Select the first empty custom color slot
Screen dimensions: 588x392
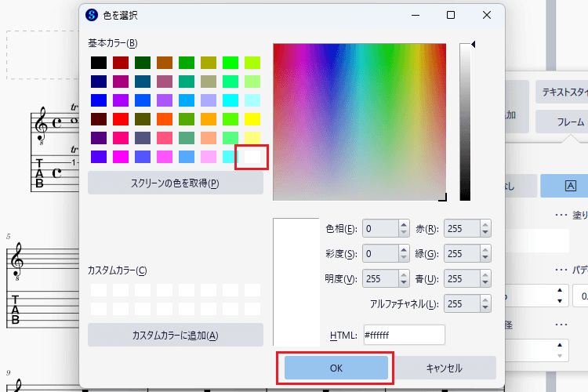pyautogui.click(x=99, y=290)
